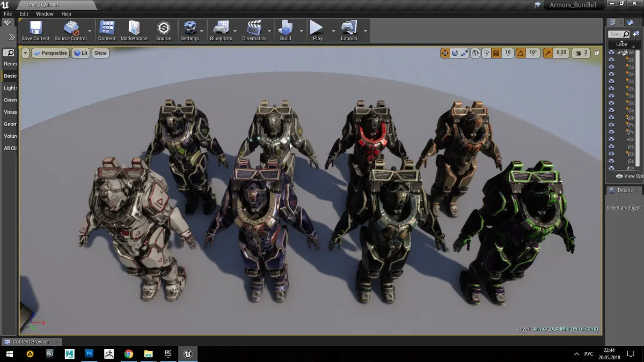Toggle rotation snapping triangle button
The width and height of the screenshot is (644, 362).
pyautogui.click(x=521, y=53)
